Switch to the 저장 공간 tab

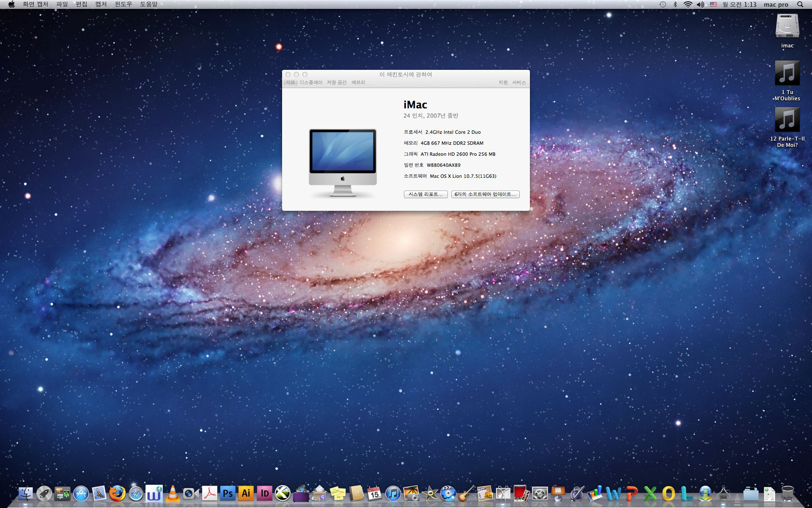point(337,83)
